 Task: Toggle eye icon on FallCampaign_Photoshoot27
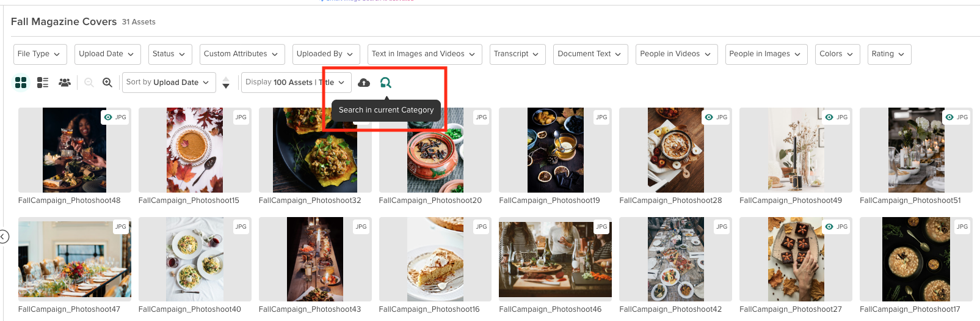point(829,226)
